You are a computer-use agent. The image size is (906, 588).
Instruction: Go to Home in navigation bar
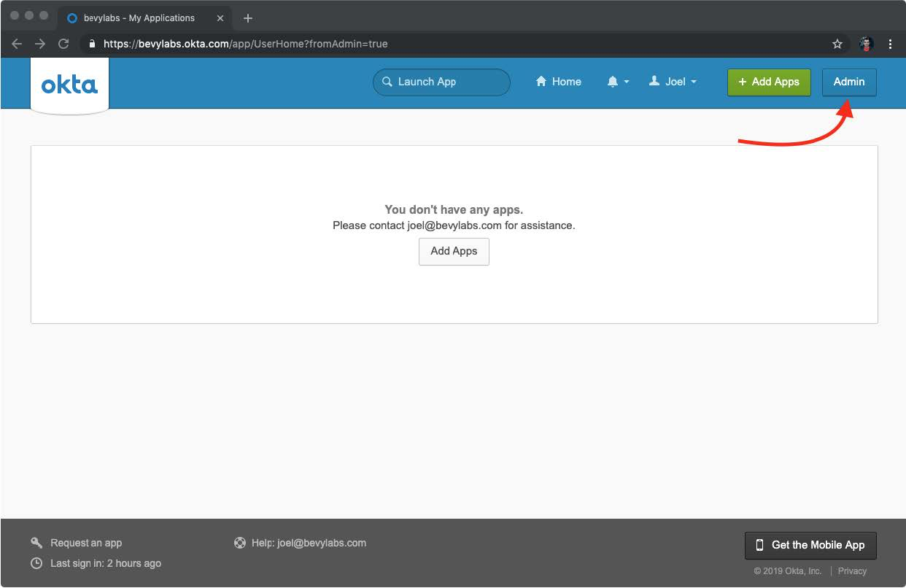pyautogui.click(x=559, y=82)
